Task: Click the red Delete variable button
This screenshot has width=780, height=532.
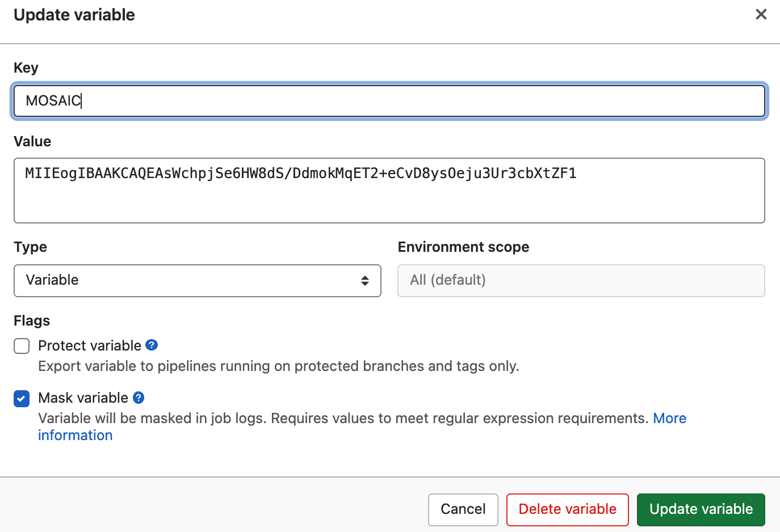Action: tap(567, 509)
